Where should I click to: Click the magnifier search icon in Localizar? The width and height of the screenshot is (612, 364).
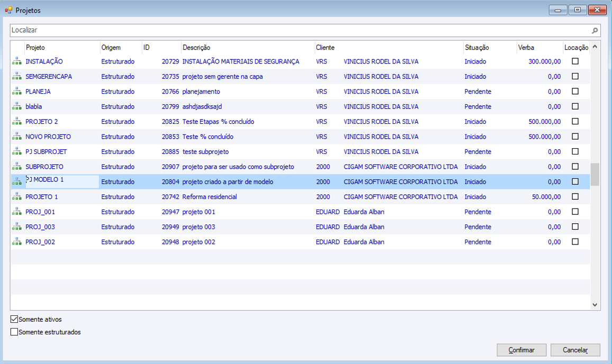tap(595, 31)
